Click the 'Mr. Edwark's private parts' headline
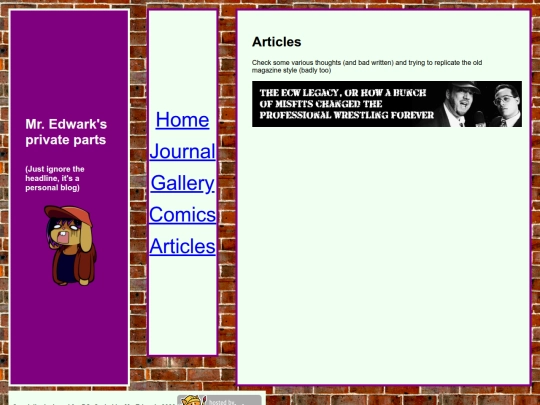The image size is (540, 405). (66, 132)
